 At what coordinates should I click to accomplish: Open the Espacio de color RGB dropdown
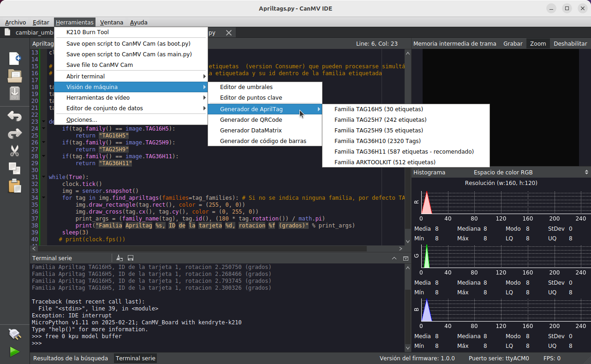[531, 172]
